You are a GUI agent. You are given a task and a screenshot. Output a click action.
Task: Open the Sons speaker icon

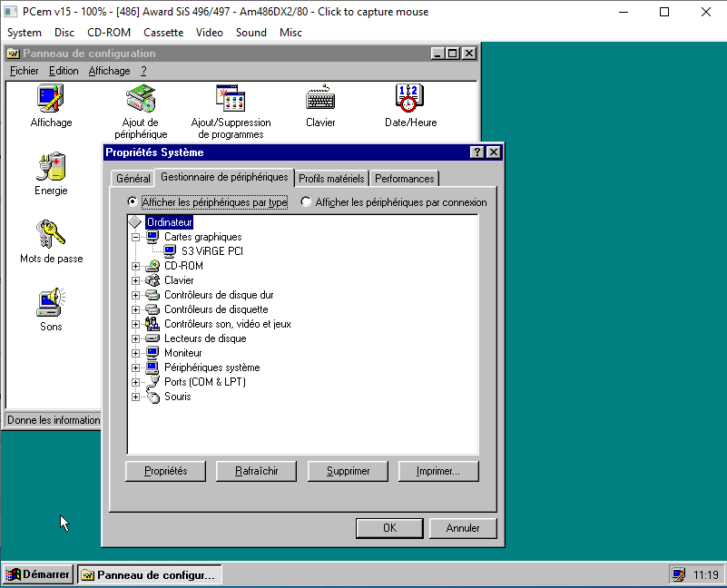click(51, 303)
